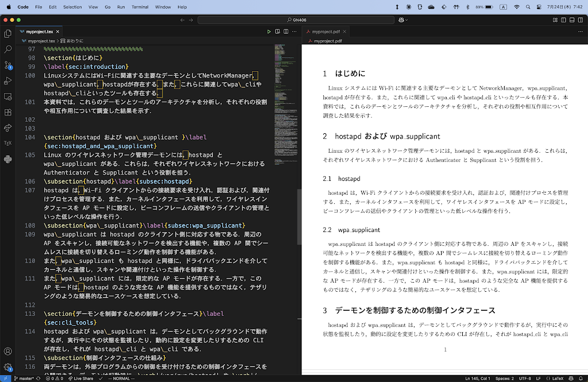The width and height of the screenshot is (588, 382).
Task: Close the myproject.tex tab
Action: (58, 32)
